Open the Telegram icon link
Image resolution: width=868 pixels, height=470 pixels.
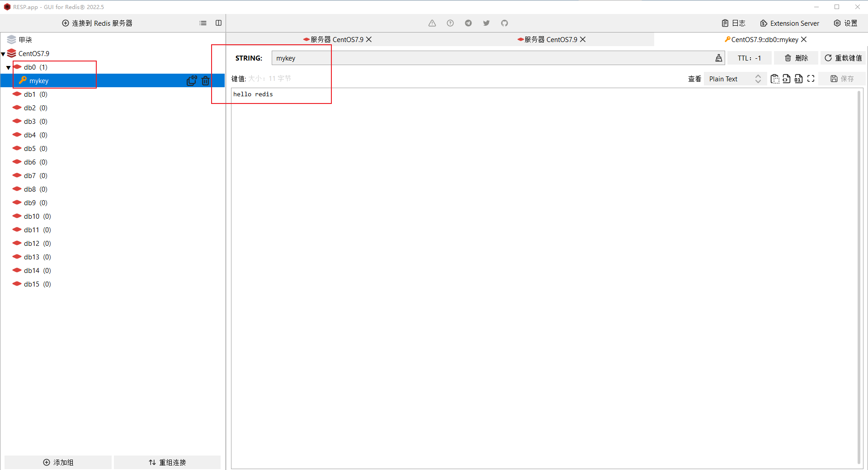pyautogui.click(x=468, y=23)
